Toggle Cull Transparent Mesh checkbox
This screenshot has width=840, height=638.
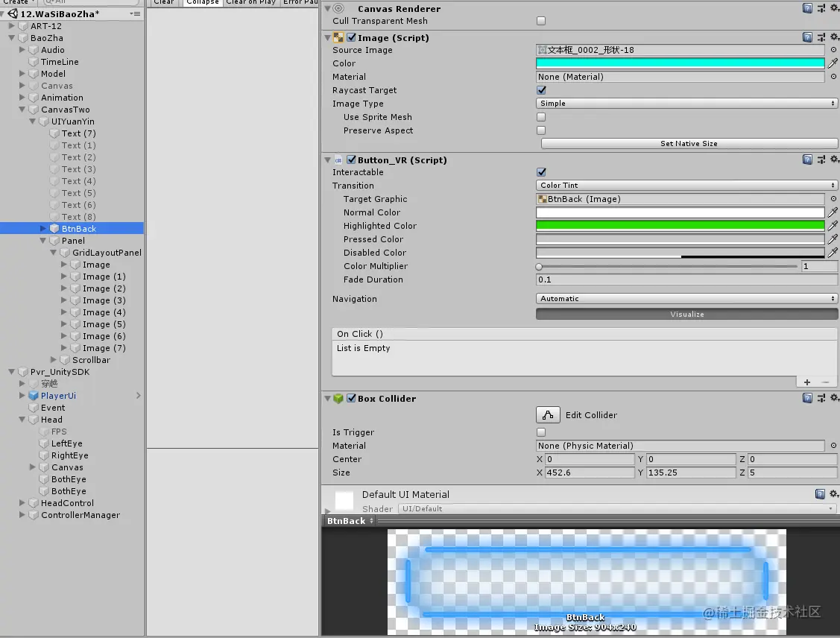pos(541,21)
